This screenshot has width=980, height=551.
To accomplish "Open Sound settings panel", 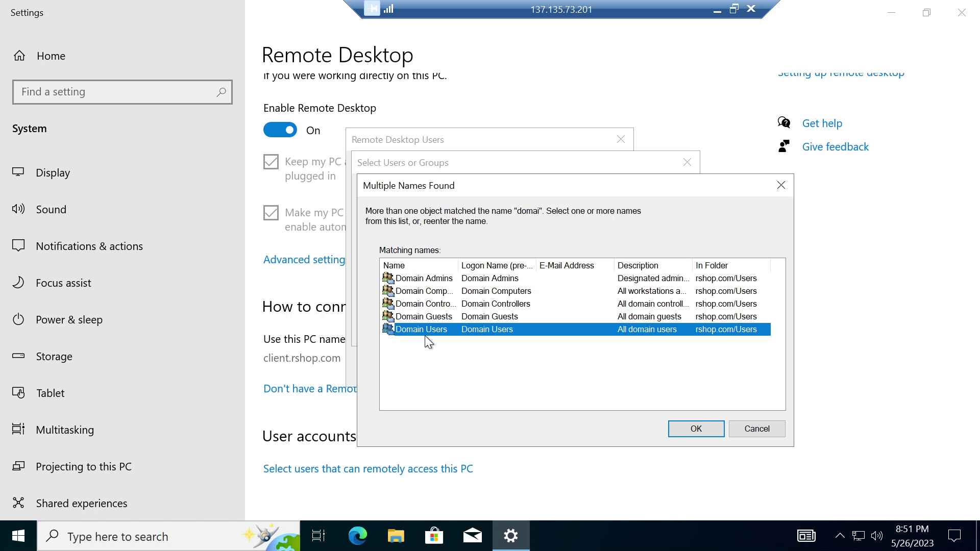I will pos(51,209).
